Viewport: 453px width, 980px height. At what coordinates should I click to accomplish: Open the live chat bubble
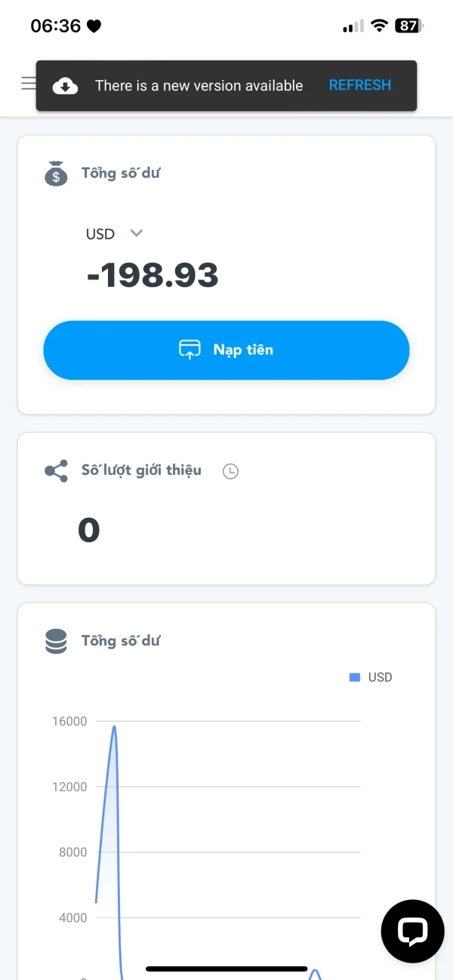(412, 931)
